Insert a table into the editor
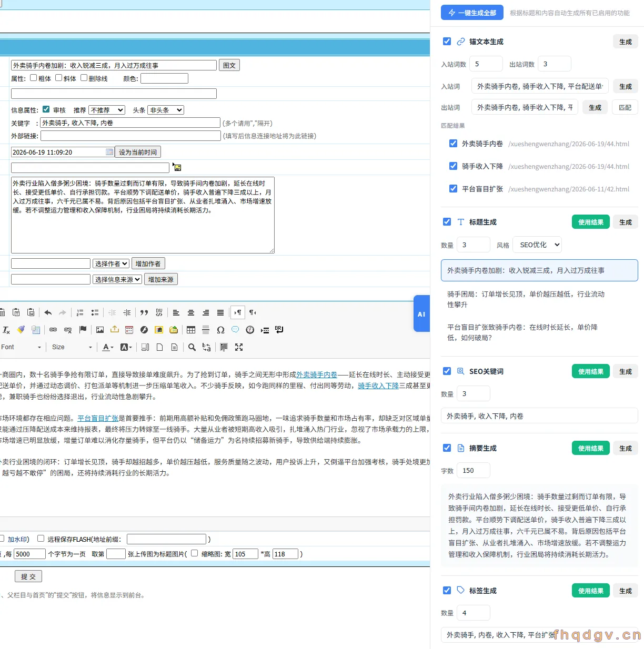Viewport: 644px width, 649px height. [191, 330]
